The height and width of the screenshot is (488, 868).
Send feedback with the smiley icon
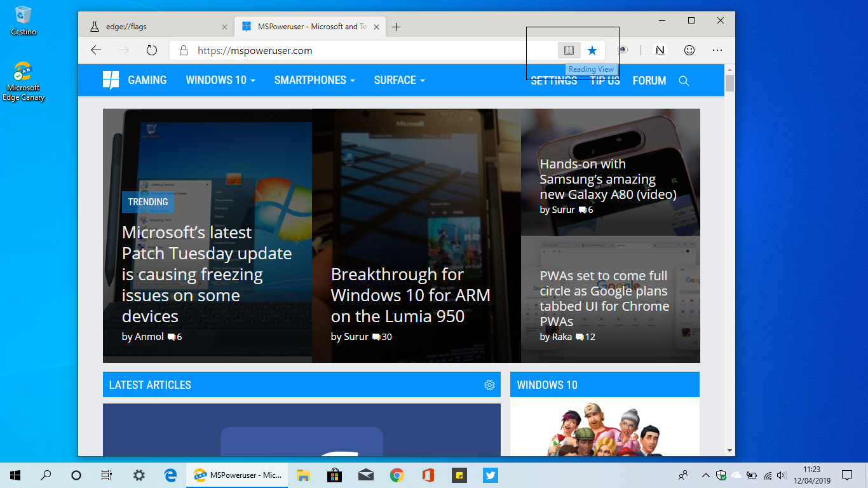pos(689,50)
